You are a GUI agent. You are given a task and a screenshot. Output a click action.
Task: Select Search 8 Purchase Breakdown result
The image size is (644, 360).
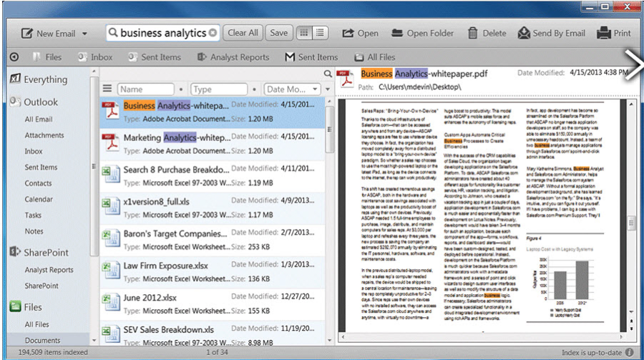tap(213, 176)
